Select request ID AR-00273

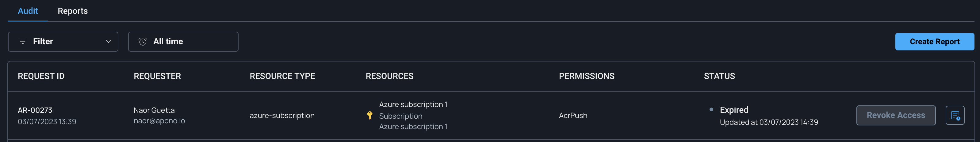(x=35, y=110)
